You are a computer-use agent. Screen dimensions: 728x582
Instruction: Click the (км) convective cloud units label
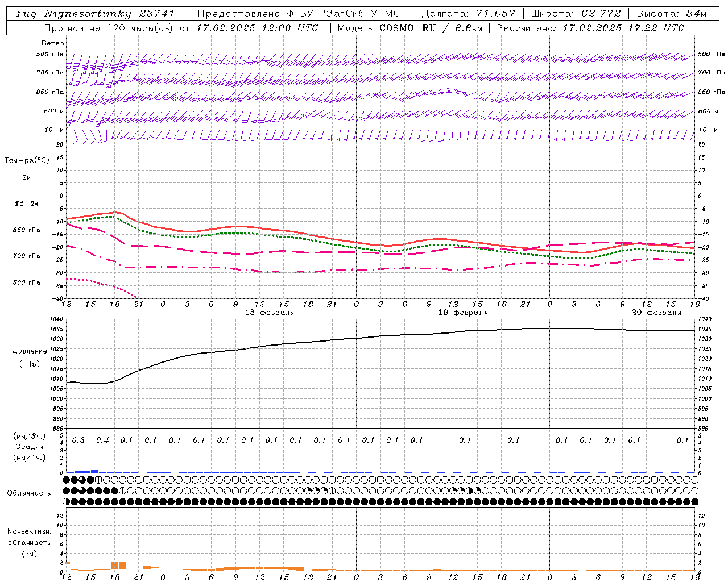pyautogui.click(x=30, y=554)
